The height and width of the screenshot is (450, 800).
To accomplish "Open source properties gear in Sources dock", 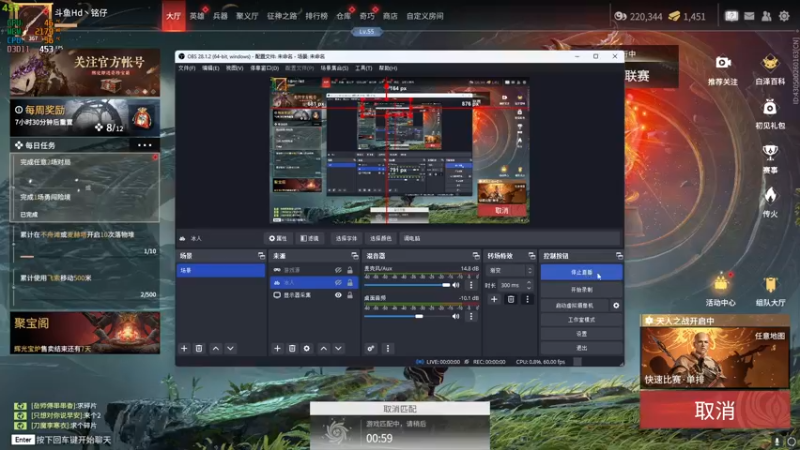I will pos(307,348).
